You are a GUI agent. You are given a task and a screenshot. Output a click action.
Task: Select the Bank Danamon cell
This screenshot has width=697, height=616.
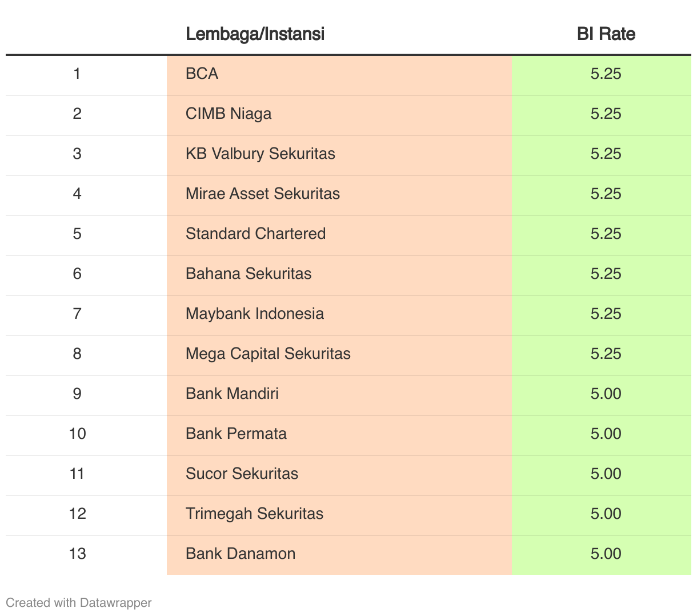tap(241, 554)
